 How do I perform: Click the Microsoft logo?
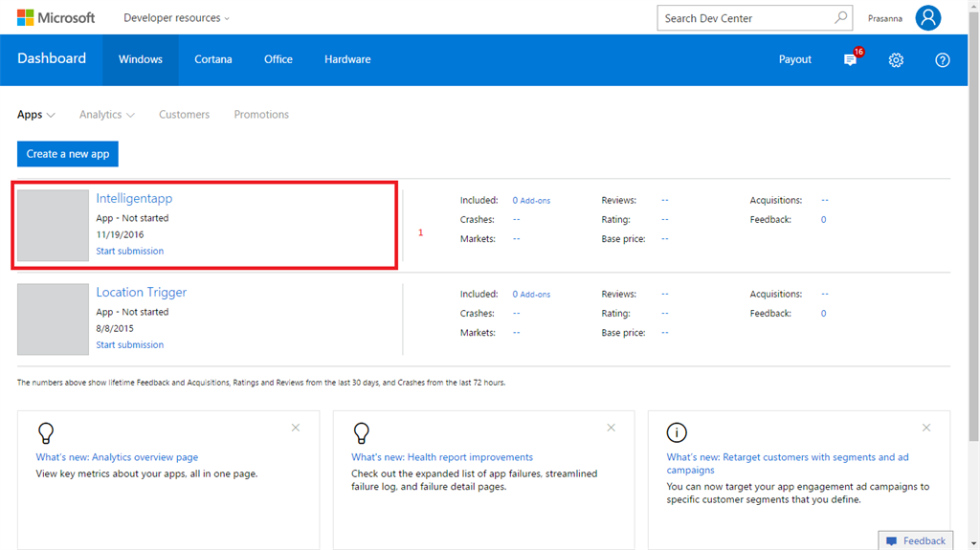(56, 17)
